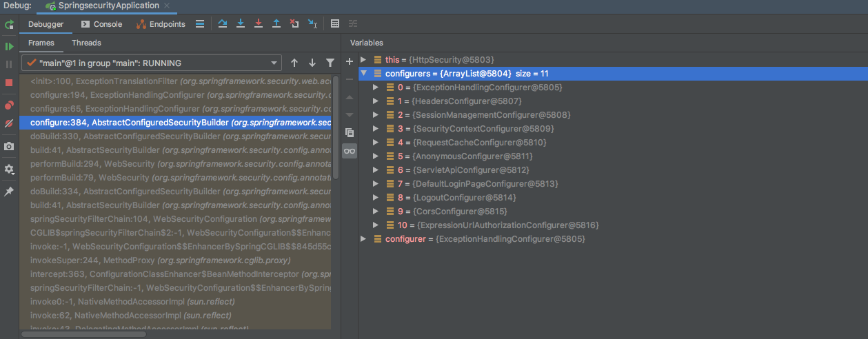Open debugger settings gear menu
868x339 pixels.
click(x=9, y=169)
